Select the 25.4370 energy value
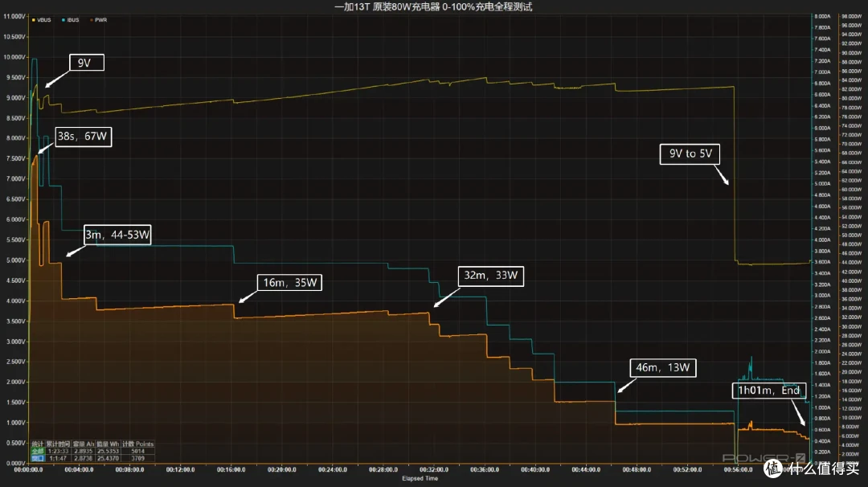The height and width of the screenshot is (487, 868). (x=108, y=458)
